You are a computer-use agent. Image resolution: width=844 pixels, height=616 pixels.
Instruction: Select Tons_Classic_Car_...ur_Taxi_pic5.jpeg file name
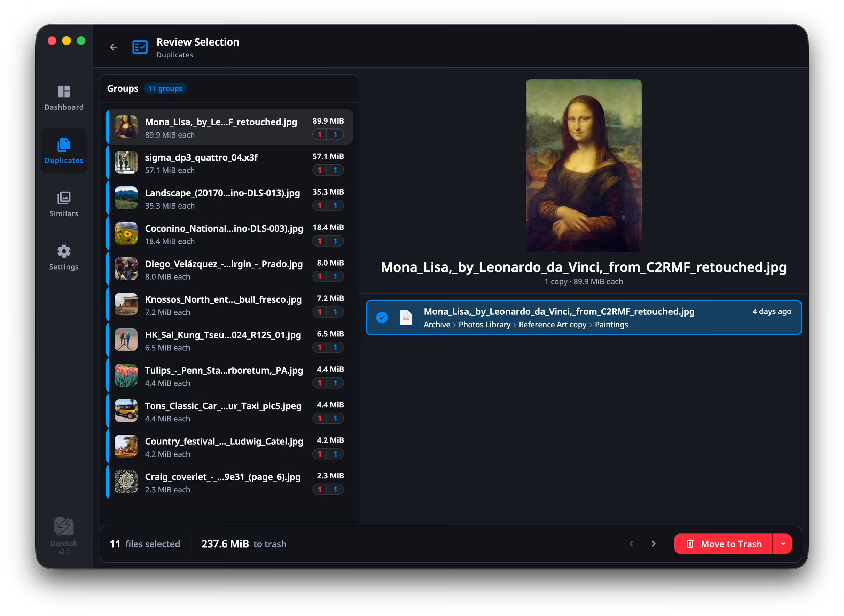click(223, 406)
